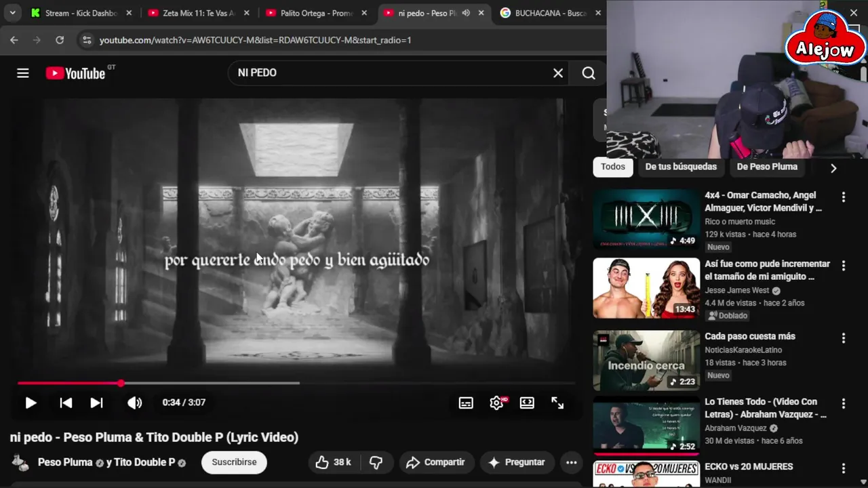Screen dimensions: 868x488
Task: Open site information icon in address bar
Action: pyautogui.click(x=87, y=40)
